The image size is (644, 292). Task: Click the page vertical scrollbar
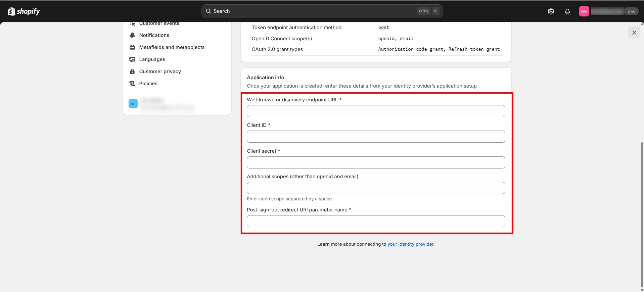pyautogui.click(x=642, y=215)
